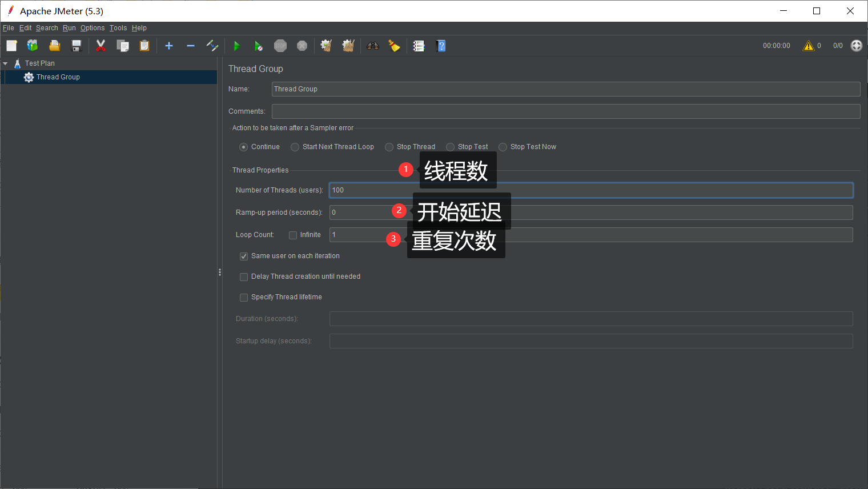The image size is (868, 489).
Task: Click the Duration (seconds) field
Action: pyautogui.click(x=591, y=319)
